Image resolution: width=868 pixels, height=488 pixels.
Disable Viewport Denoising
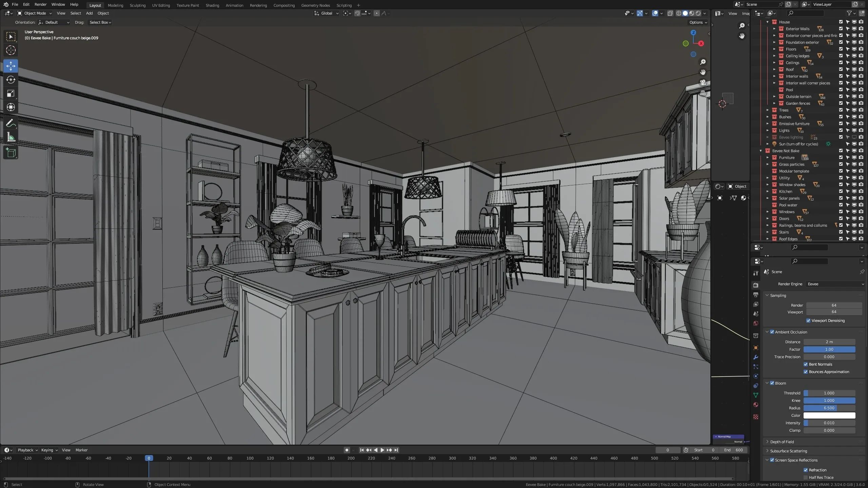tap(809, 320)
